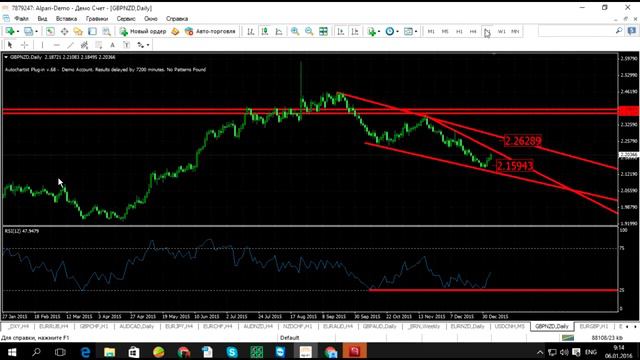Screen dimensions: 640x360
Task: Expand the Profiles dropdown arrow
Action: pos(36,32)
